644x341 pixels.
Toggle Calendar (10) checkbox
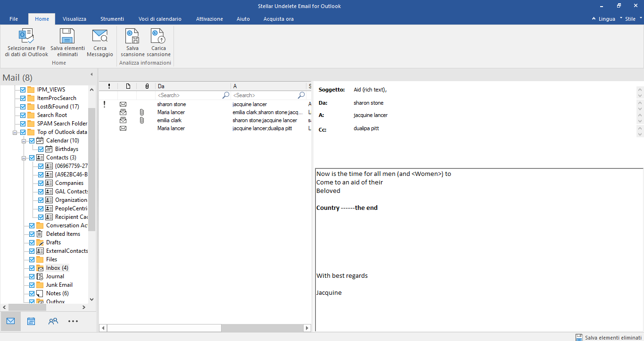tap(32, 141)
